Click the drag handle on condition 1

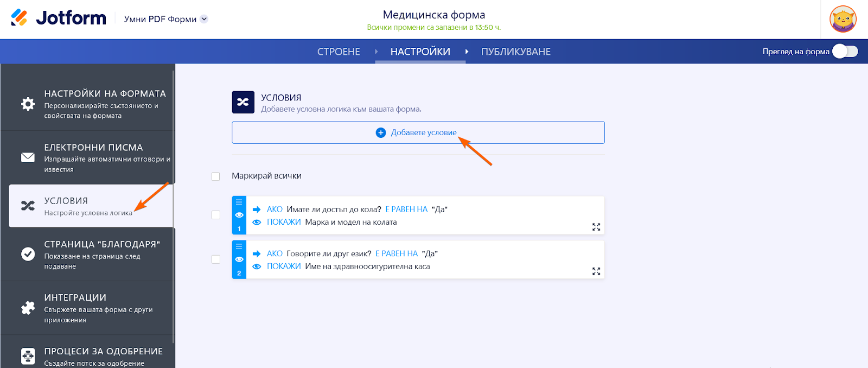click(239, 202)
